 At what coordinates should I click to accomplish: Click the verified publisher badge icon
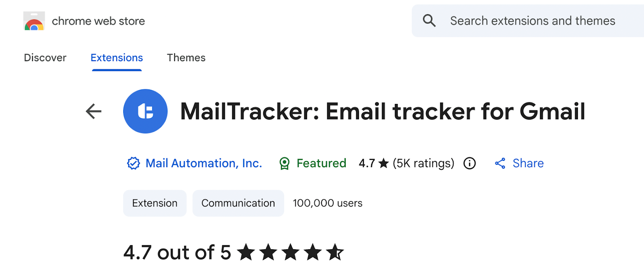(133, 163)
